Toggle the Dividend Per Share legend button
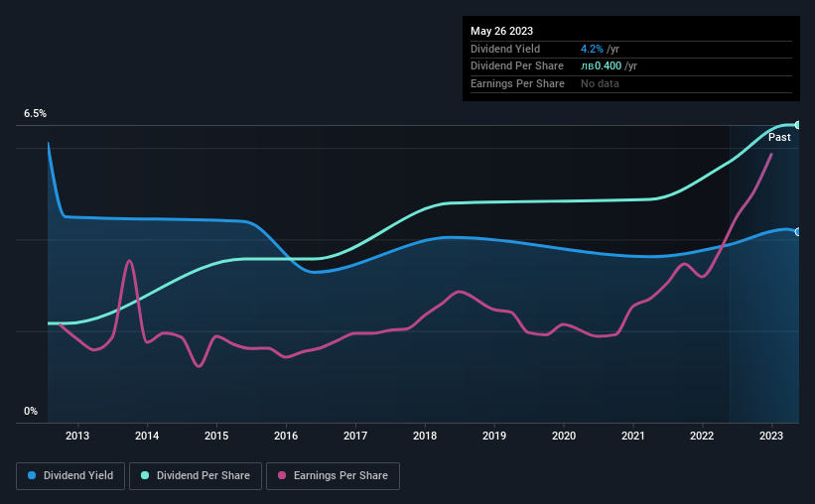 196,475
